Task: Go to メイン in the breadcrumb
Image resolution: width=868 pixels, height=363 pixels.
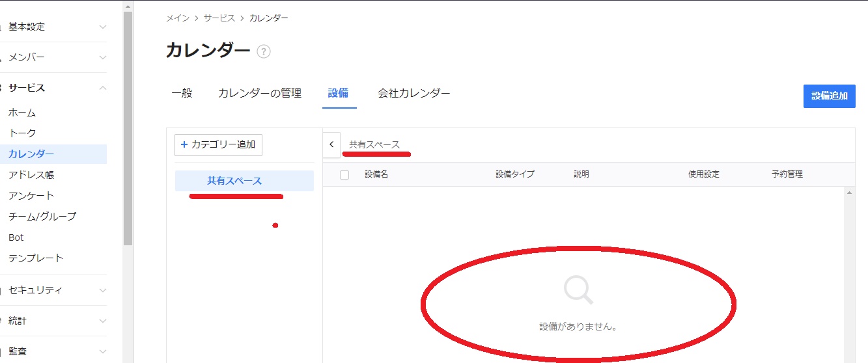Action: pyautogui.click(x=178, y=18)
